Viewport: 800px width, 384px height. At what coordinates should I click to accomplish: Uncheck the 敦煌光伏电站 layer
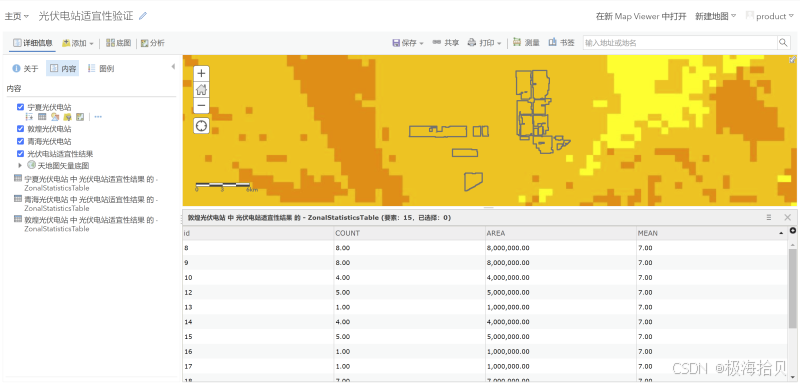[20, 129]
